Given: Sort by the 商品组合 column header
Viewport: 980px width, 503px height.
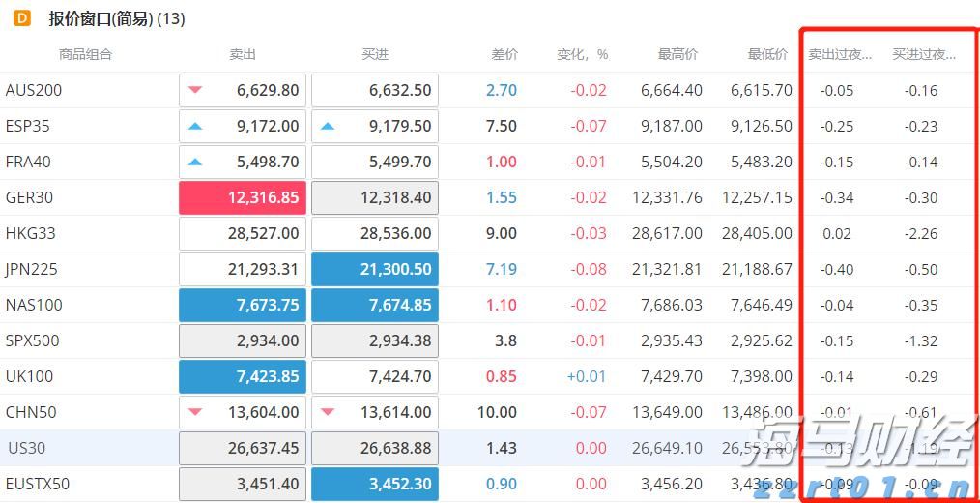Looking at the screenshot, I should [85, 54].
